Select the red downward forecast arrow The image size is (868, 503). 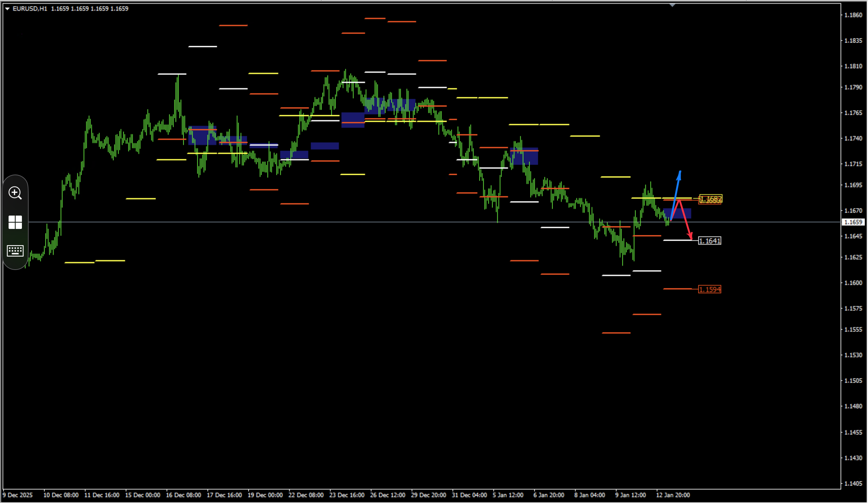(x=685, y=220)
